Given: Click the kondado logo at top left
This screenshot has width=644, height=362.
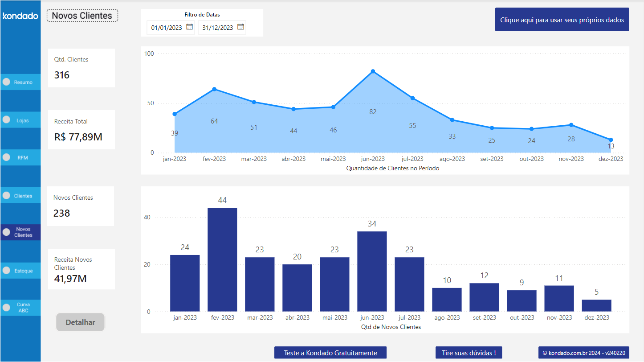Looking at the screenshot, I should coord(20,16).
